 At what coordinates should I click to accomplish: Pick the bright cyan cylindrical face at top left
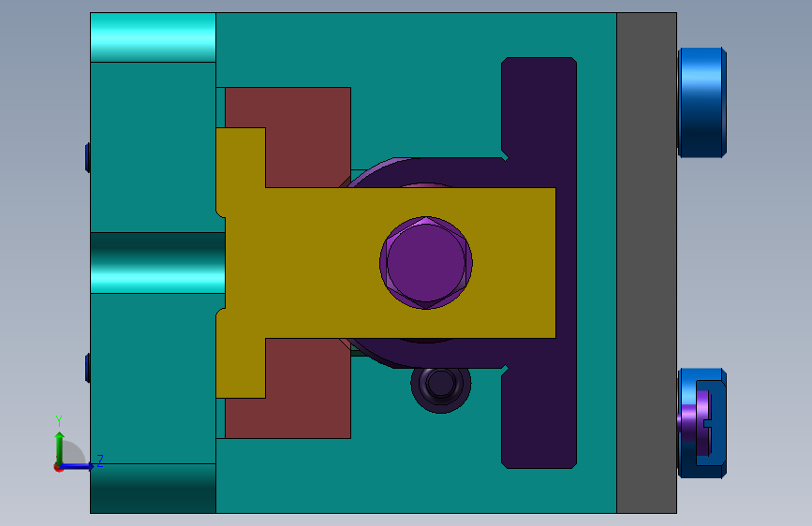(154, 37)
